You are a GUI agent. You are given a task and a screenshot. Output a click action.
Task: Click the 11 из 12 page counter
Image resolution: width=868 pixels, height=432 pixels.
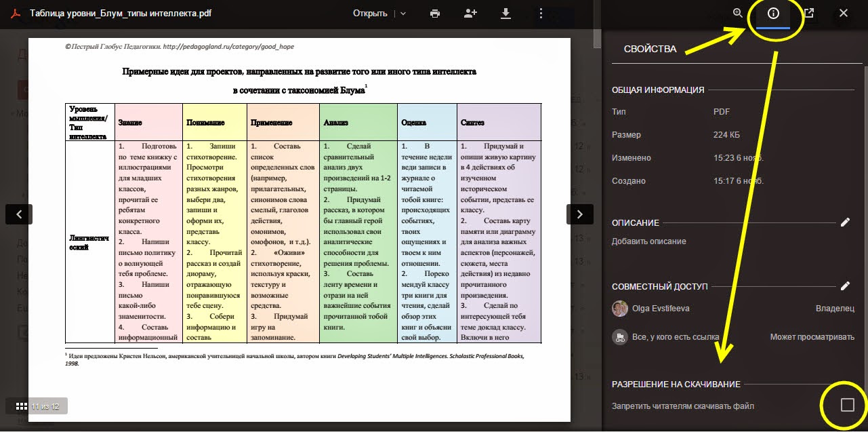click(45, 406)
